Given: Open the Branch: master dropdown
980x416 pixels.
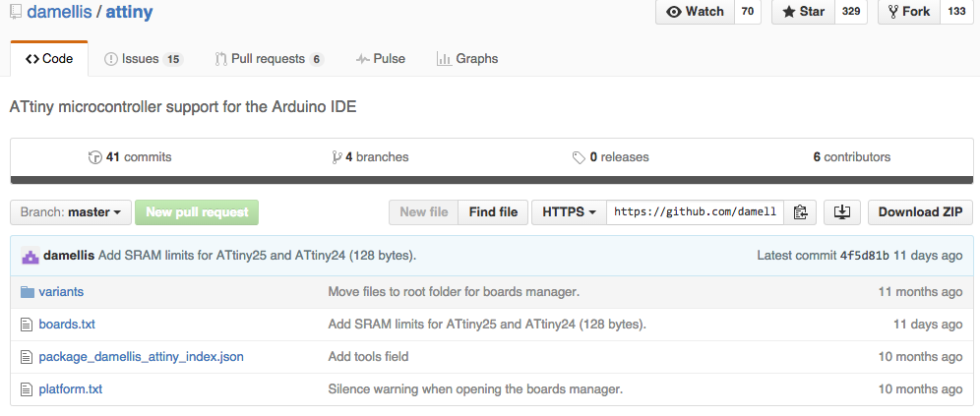Looking at the screenshot, I should pos(71,212).
